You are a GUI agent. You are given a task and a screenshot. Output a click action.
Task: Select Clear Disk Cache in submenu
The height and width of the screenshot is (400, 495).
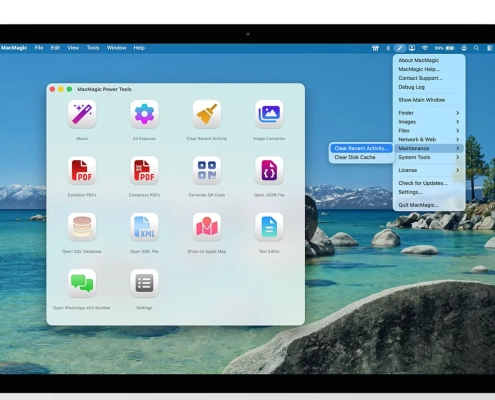click(x=361, y=157)
